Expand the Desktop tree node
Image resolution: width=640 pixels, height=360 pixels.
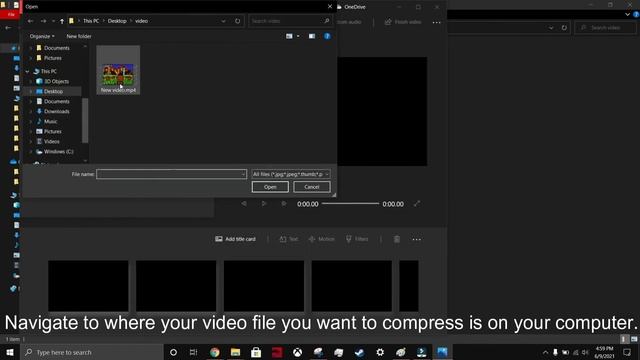coord(31,91)
